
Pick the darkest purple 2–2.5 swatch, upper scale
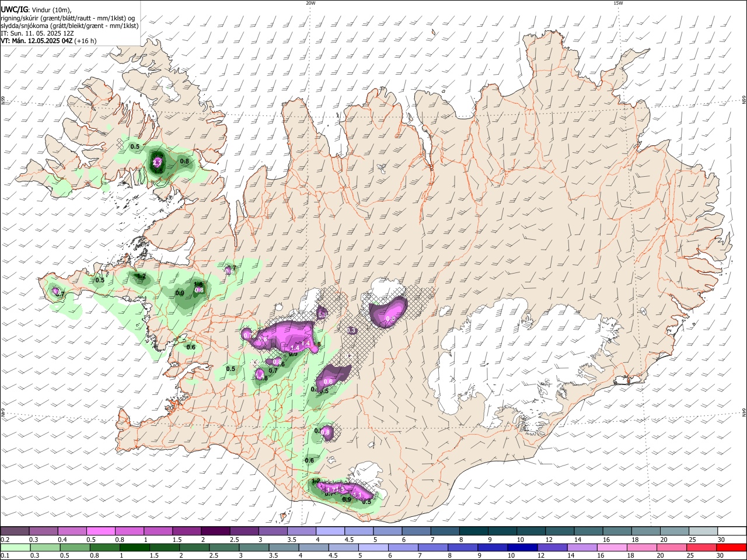point(215,531)
